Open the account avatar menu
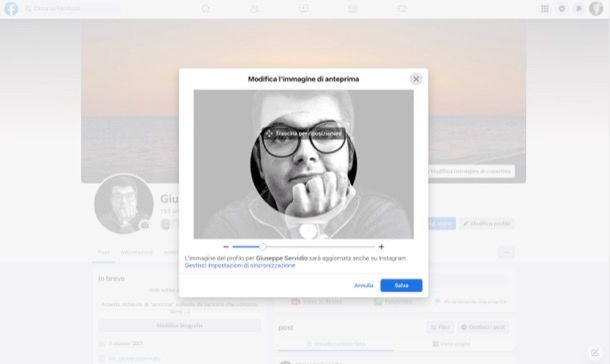 coord(596,9)
